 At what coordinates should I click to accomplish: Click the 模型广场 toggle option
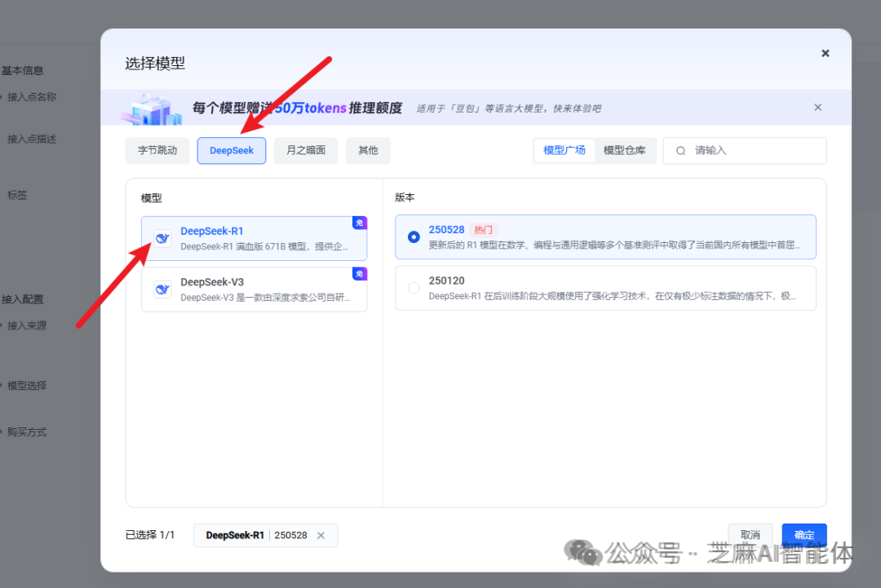coord(564,150)
